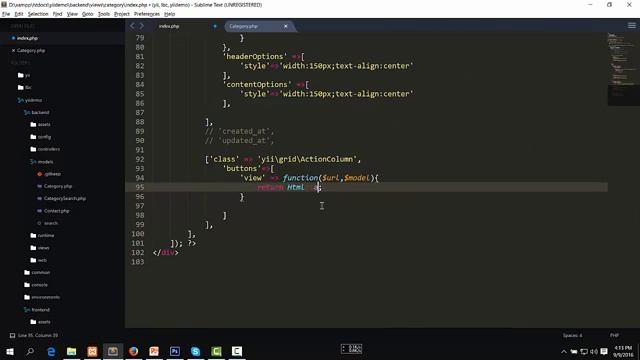Navigate to next tab with right arrow
This screenshot has height=360, width=640.
[142, 26]
